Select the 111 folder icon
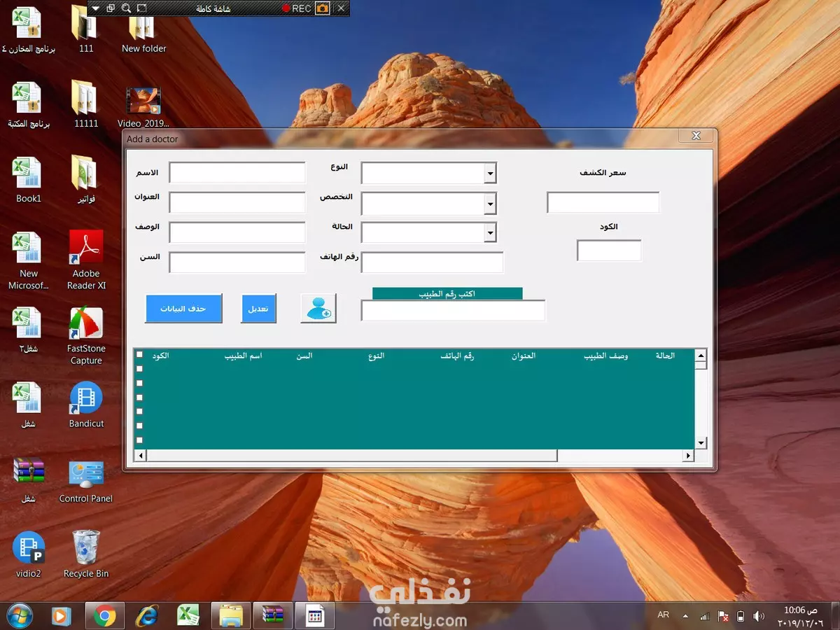This screenshot has width=840, height=630. click(85, 30)
